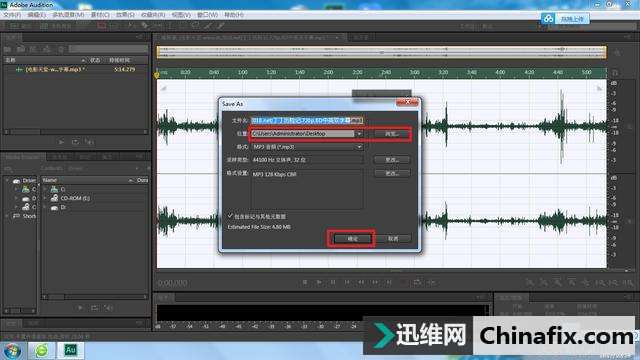Click the 取消 (Cancel) button in the Save As dialog
This screenshot has width=640, height=360.
(x=393, y=239)
